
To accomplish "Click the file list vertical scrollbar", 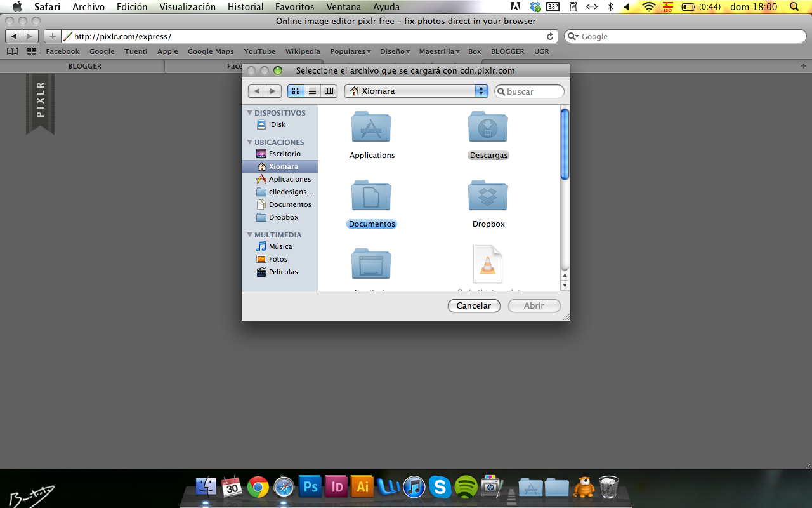I will pos(565,145).
